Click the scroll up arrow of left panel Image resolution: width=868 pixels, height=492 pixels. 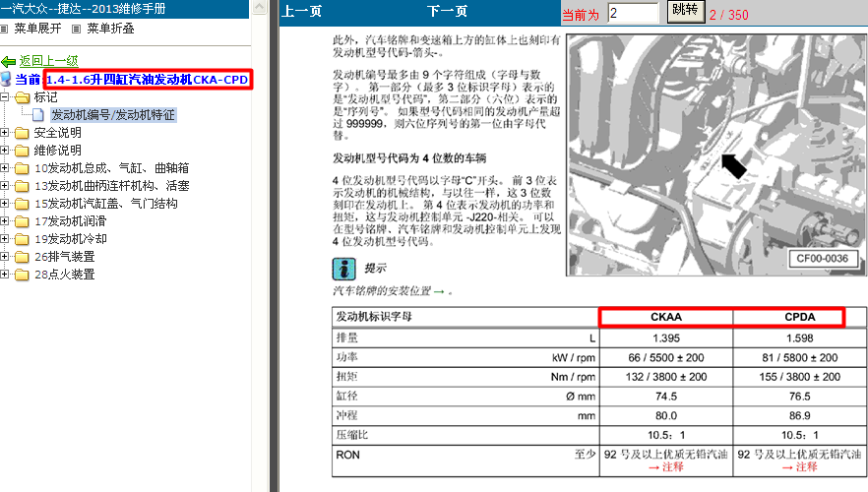[x=260, y=7]
